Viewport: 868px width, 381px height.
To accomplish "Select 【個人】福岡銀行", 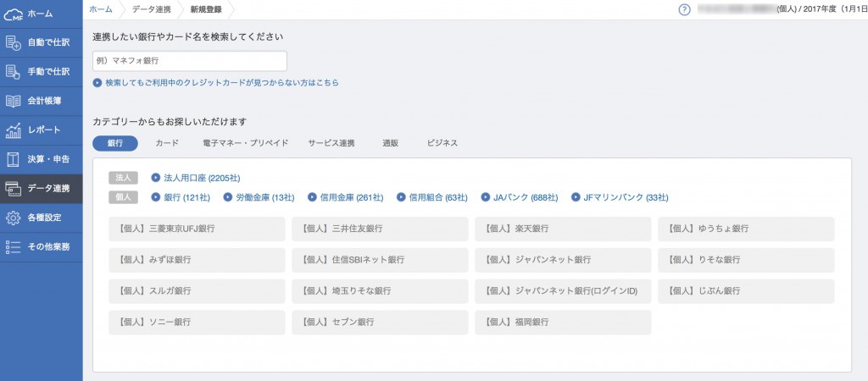I will point(563,323).
